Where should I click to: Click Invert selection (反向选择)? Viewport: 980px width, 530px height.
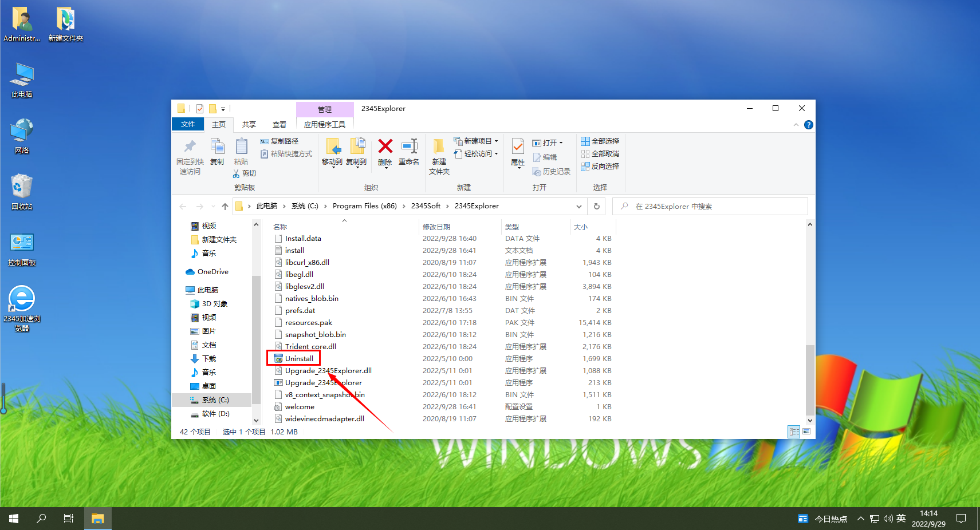[600, 167]
